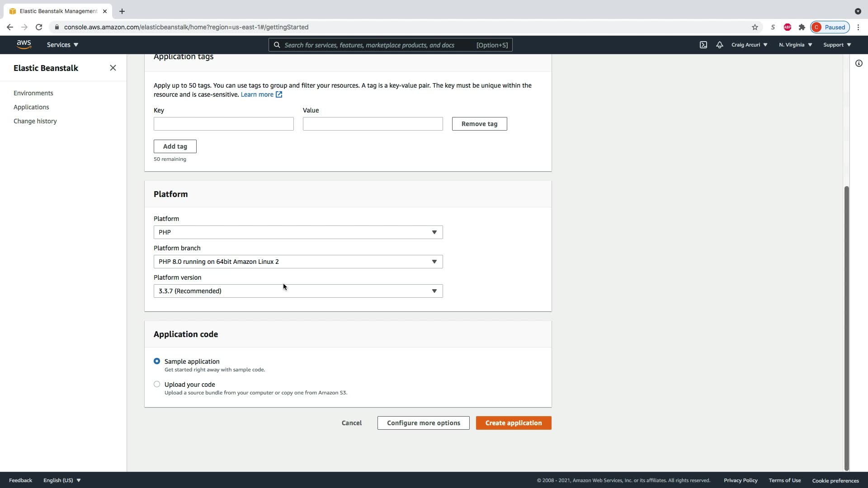Open the Services menu

(62, 45)
